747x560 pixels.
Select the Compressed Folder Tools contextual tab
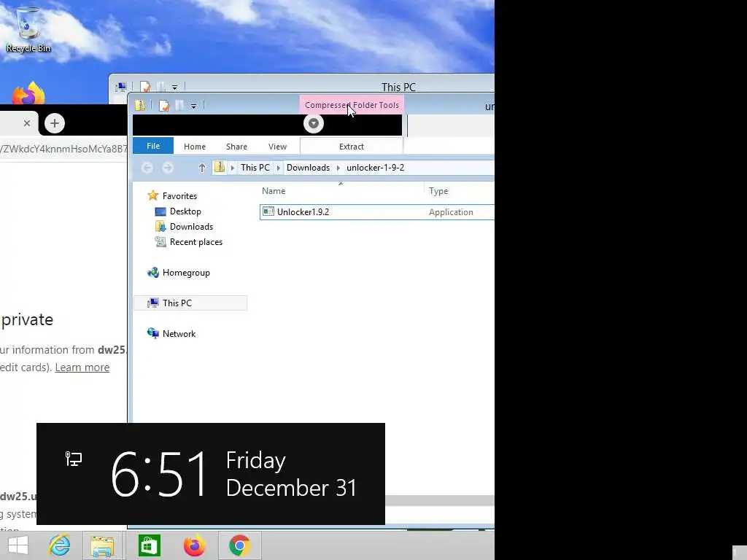[352, 105]
